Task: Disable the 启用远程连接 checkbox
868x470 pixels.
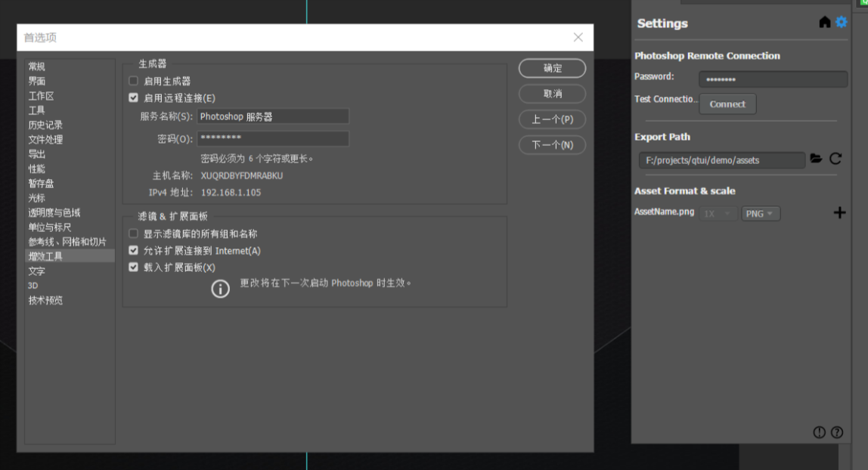Action: (x=133, y=99)
